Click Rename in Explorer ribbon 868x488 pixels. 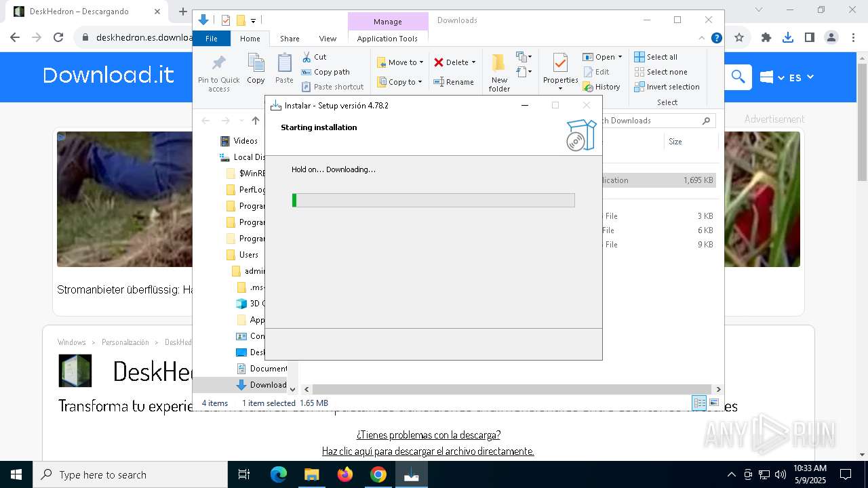click(x=454, y=82)
